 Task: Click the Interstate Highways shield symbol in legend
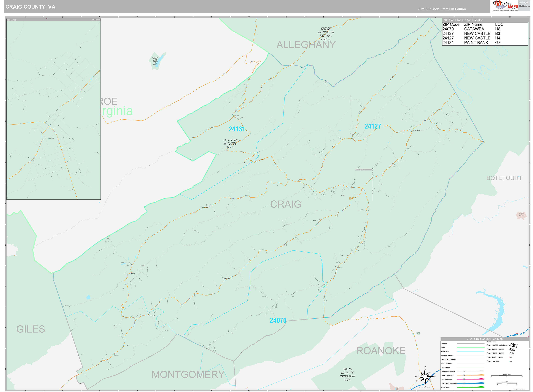(464, 383)
